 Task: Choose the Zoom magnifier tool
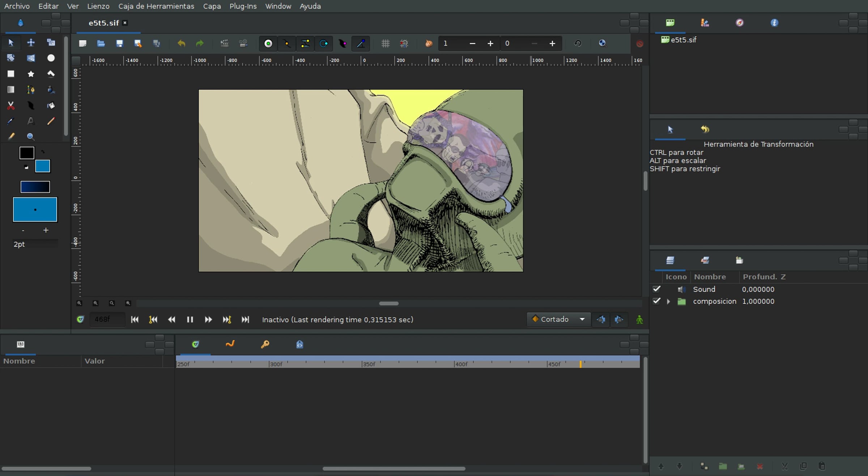pos(31,137)
